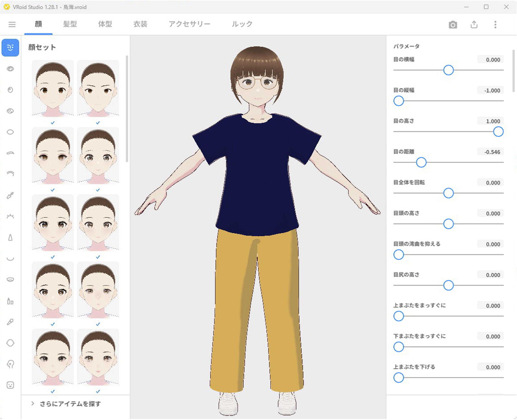This screenshot has height=420, width=517.
Task: Open the cosmetics lipstick icon in sidebar
Action: [10, 301]
